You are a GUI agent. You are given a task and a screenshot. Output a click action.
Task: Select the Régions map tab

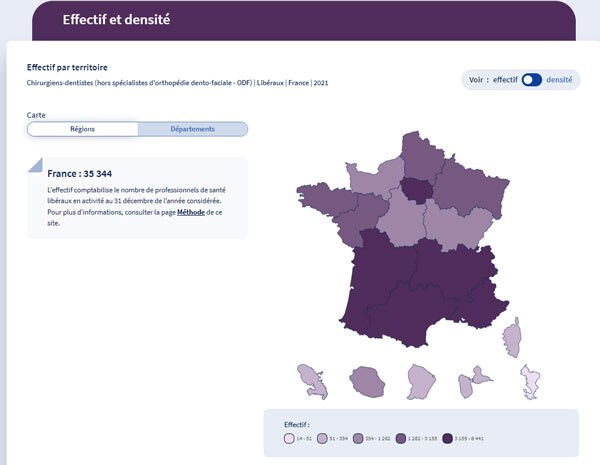(x=82, y=129)
